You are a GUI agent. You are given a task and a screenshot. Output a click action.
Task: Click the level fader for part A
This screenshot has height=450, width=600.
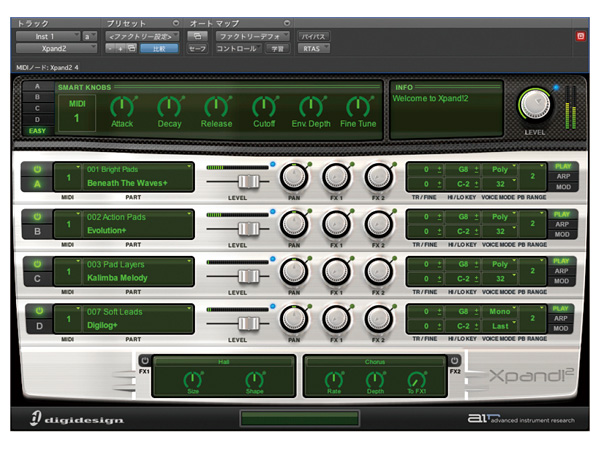pyautogui.click(x=248, y=181)
